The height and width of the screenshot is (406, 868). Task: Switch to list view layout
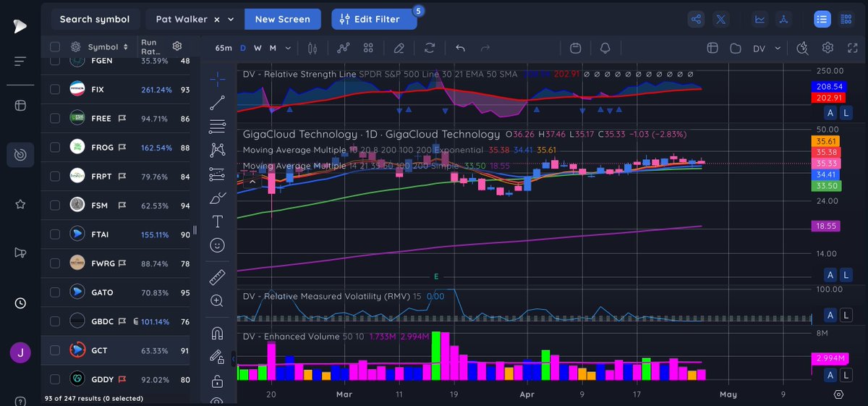822,20
